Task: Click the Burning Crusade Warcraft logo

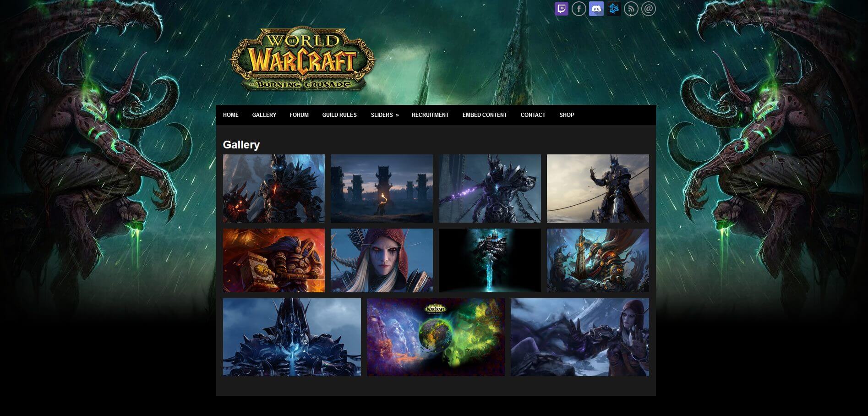Action: tap(302, 57)
